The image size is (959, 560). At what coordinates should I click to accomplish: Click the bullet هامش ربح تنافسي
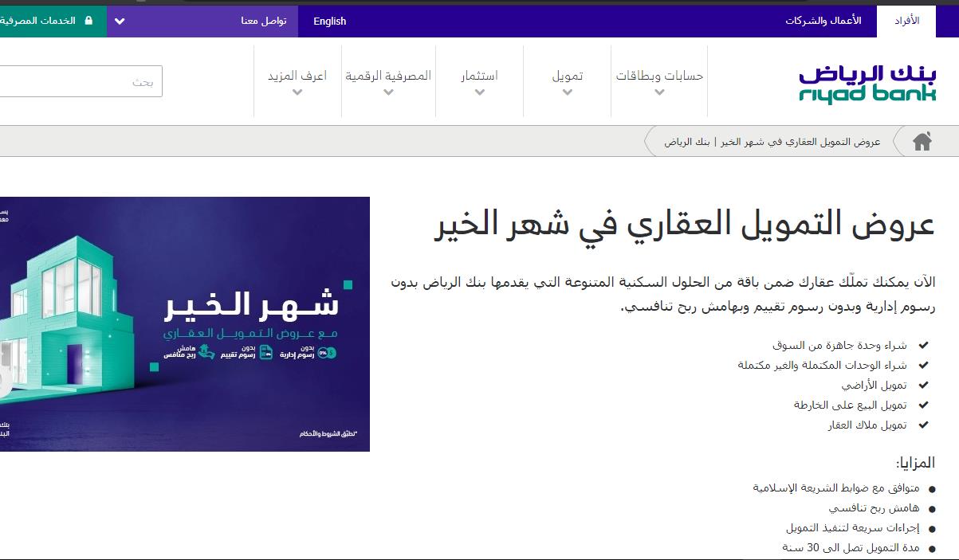874,508
